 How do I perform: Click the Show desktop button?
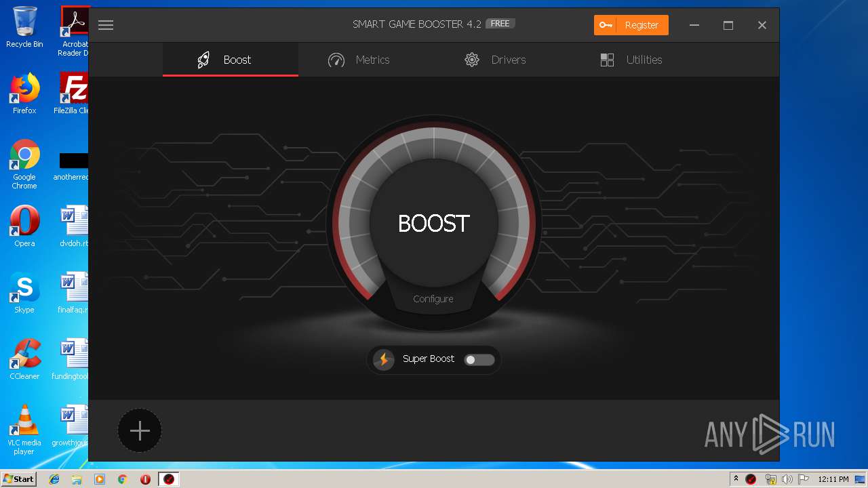861,479
